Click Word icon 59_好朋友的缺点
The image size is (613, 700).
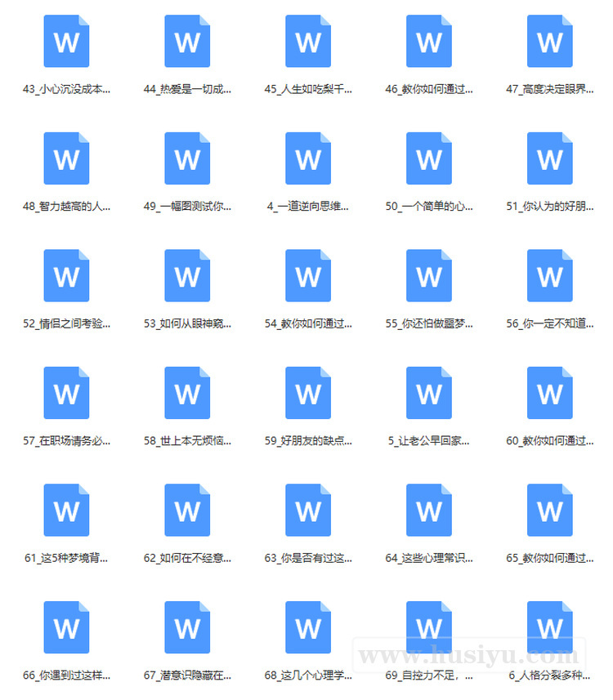tap(308, 393)
